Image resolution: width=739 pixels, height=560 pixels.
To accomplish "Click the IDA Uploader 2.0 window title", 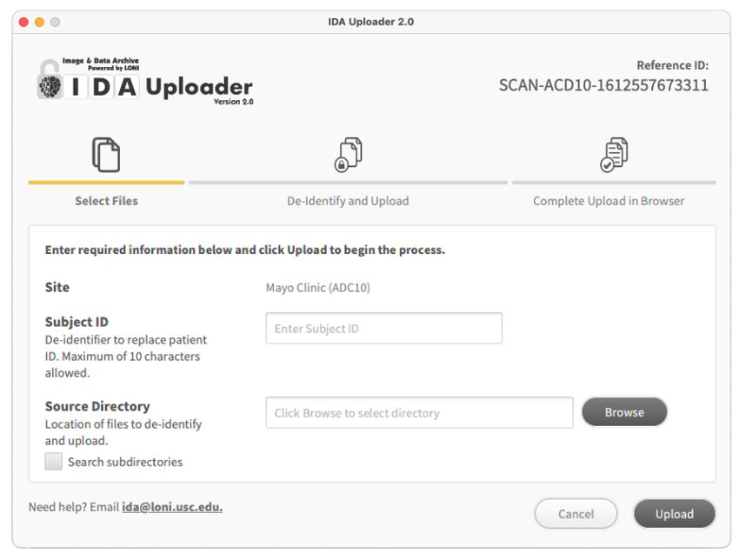I will pyautogui.click(x=371, y=22).
